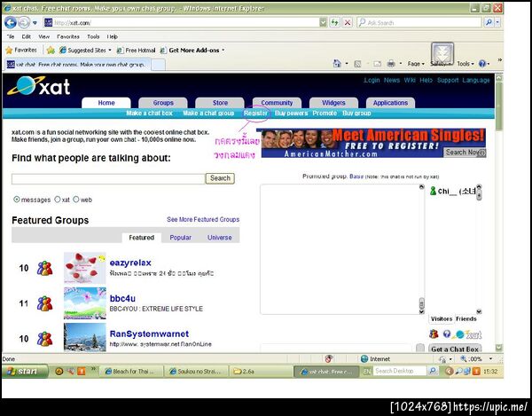The image size is (532, 416).
Task: Click the magnifier search button in toolbar
Action: (x=489, y=23)
